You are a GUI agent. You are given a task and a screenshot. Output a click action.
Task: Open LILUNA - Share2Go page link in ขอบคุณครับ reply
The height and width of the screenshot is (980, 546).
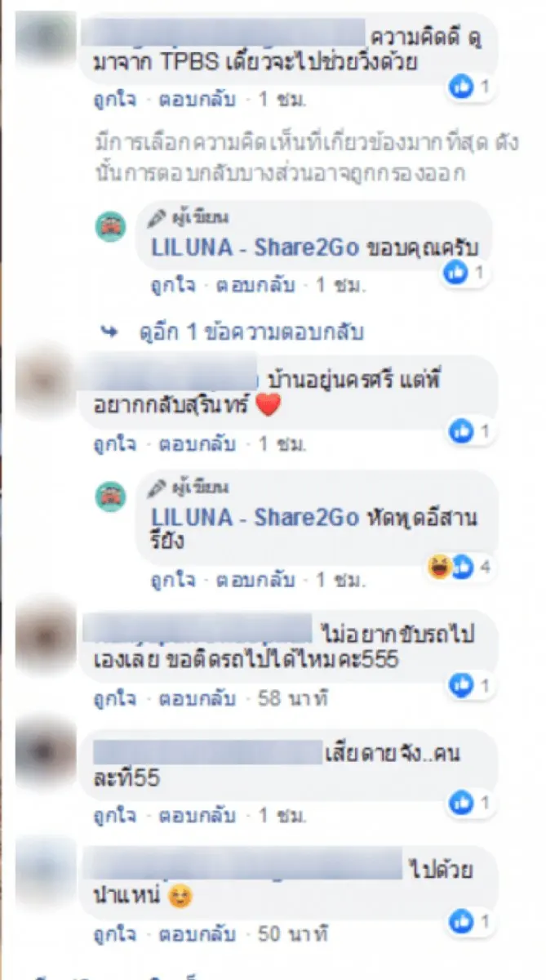tap(254, 248)
